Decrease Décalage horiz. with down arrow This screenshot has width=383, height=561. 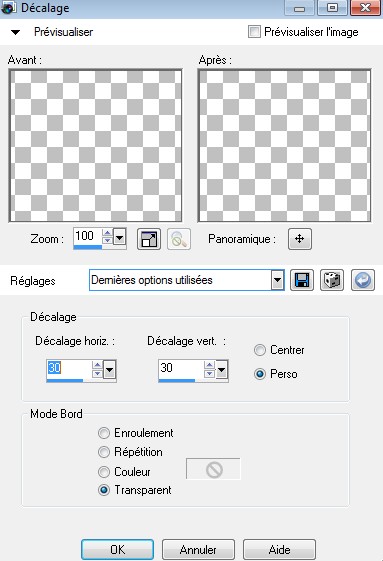[97, 373]
